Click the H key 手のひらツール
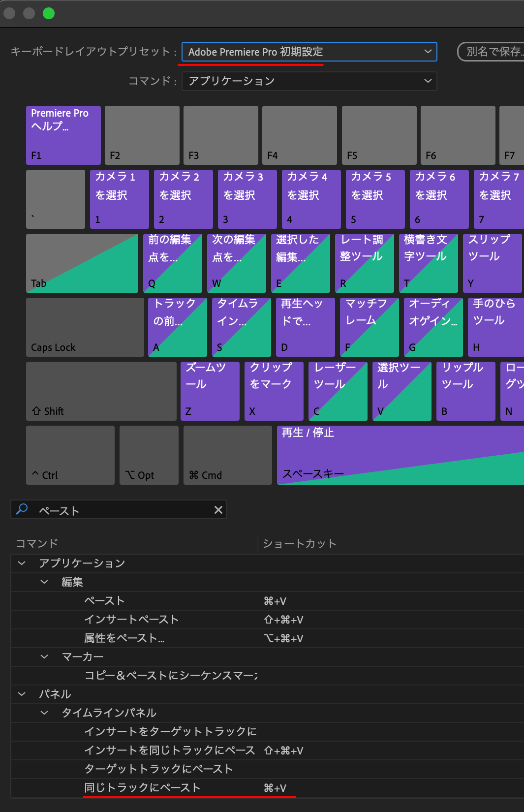This screenshot has height=812, width=524. 496,327
